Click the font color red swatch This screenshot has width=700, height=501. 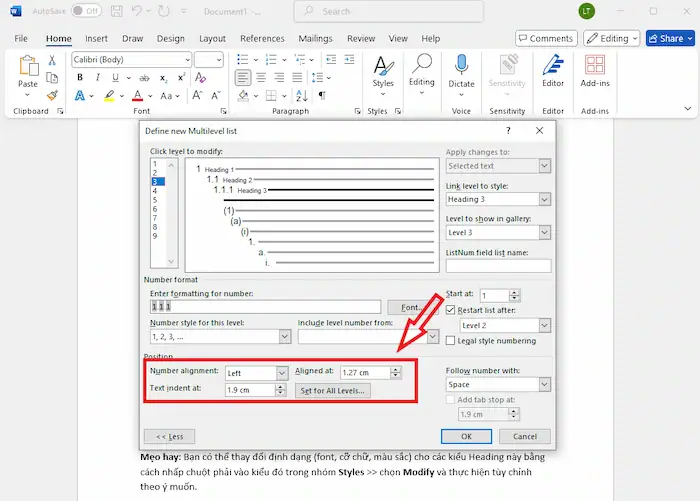click(135, 96)
